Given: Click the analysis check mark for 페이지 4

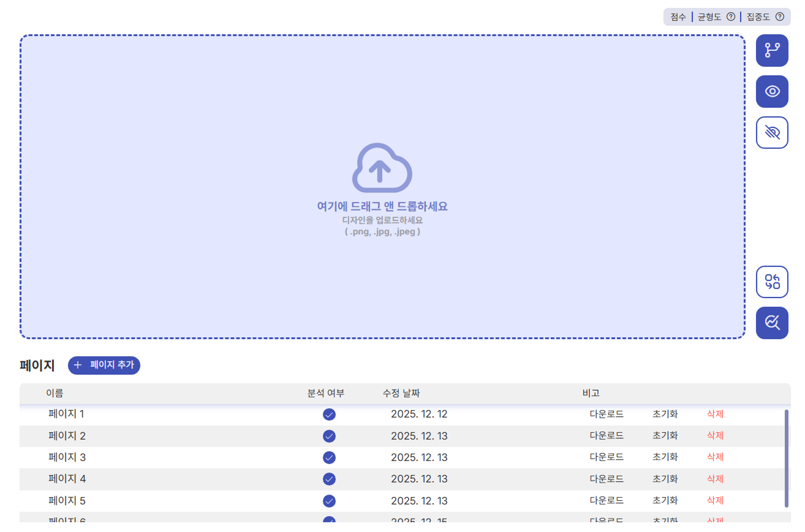Looking at the screenshot, I should pyautogui.click(x=329, y=479).
